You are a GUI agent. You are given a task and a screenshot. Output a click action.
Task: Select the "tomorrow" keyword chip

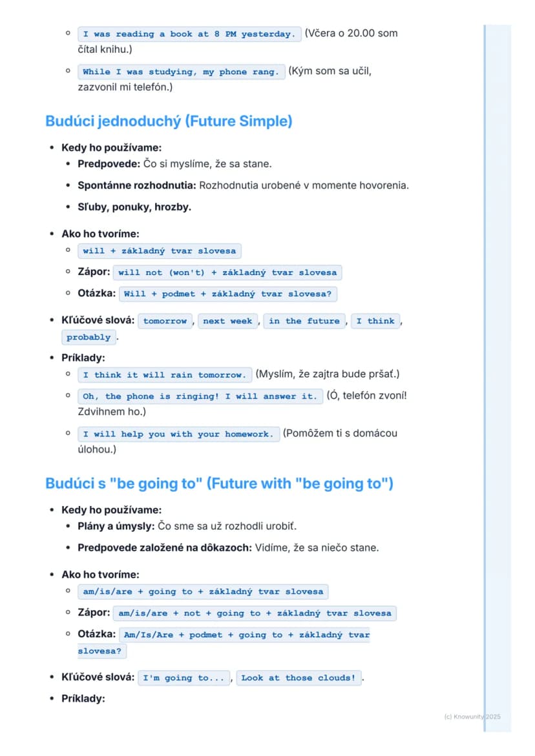(165, 321)
